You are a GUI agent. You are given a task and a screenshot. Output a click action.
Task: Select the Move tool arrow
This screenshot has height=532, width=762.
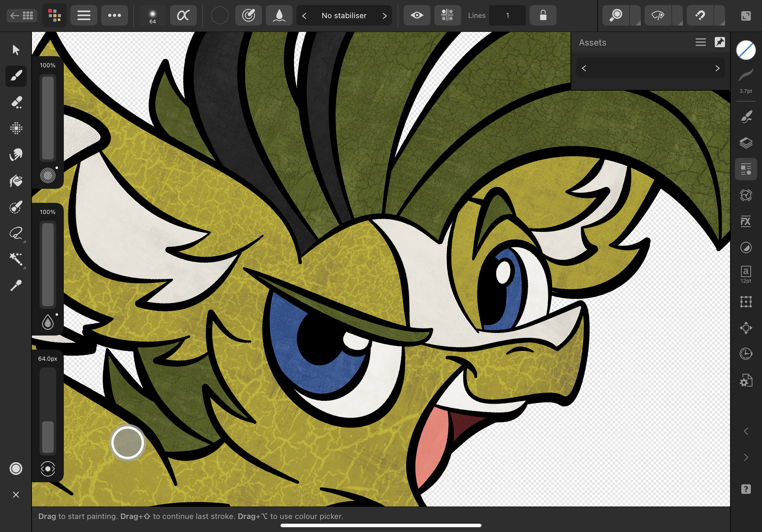16,50
